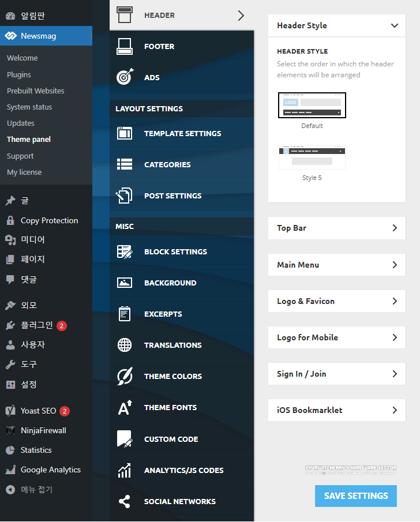420x522 pixels.
Task: Click the 메뉴 접기 collapse menu
Action: pyautogui.click(x=46, y=489)
